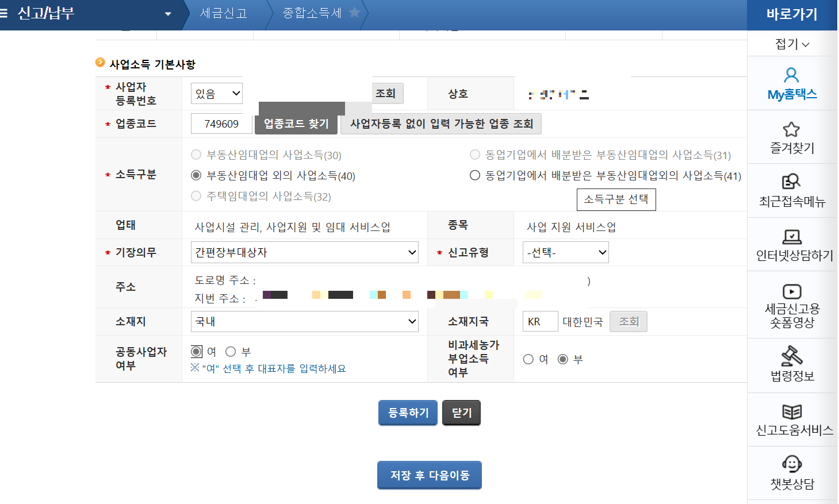Open the 챗봇상담 headset icon

792,464
